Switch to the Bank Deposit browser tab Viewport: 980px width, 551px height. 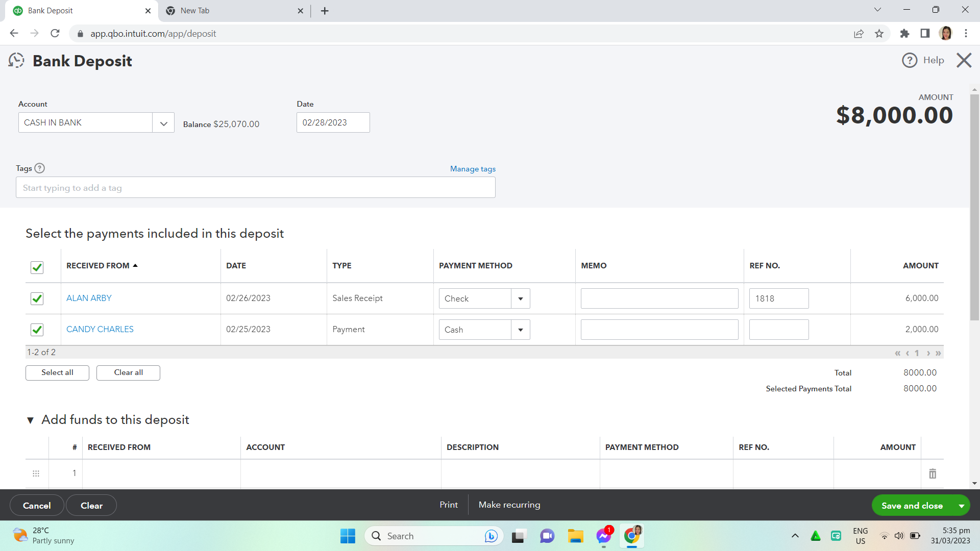point(82,11)
